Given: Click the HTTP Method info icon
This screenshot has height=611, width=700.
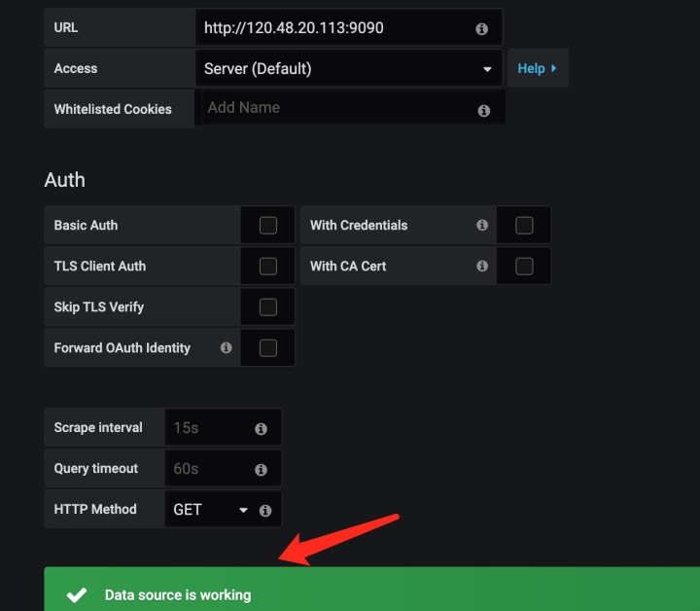Looking at the screenshot, I should [x=265, y=510].
